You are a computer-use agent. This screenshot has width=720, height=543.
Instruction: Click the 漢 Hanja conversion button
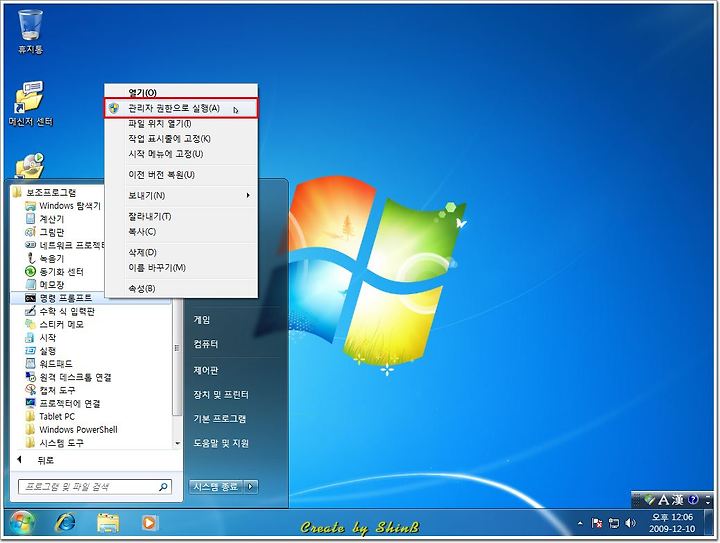click(x=678, y=500)
